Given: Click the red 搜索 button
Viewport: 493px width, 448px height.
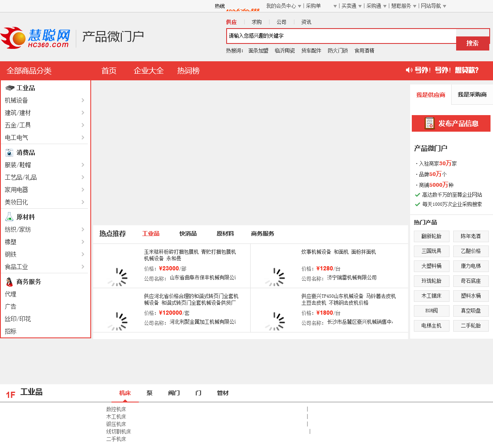Looking at the screenshot, I should tap(473, 43).
